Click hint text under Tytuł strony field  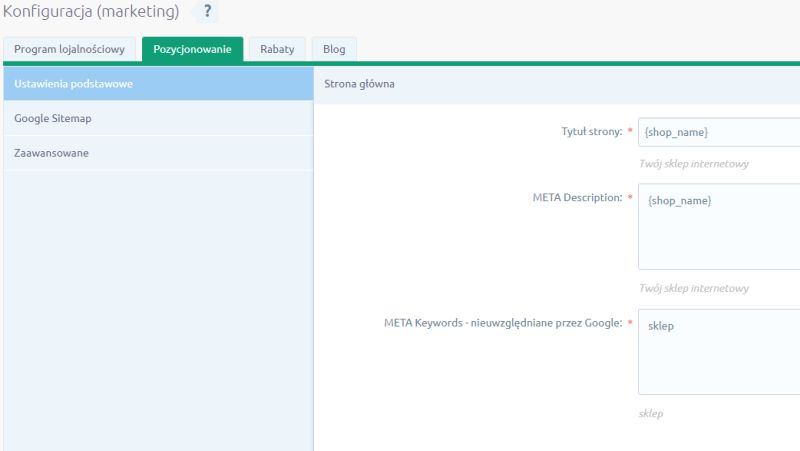[x=694, y=164]
